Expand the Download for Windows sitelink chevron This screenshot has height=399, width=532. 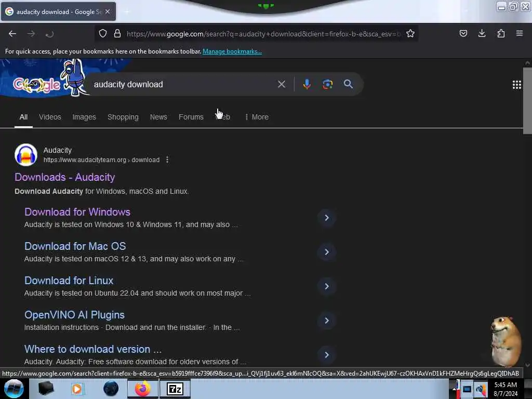click(x=327, y=218)
